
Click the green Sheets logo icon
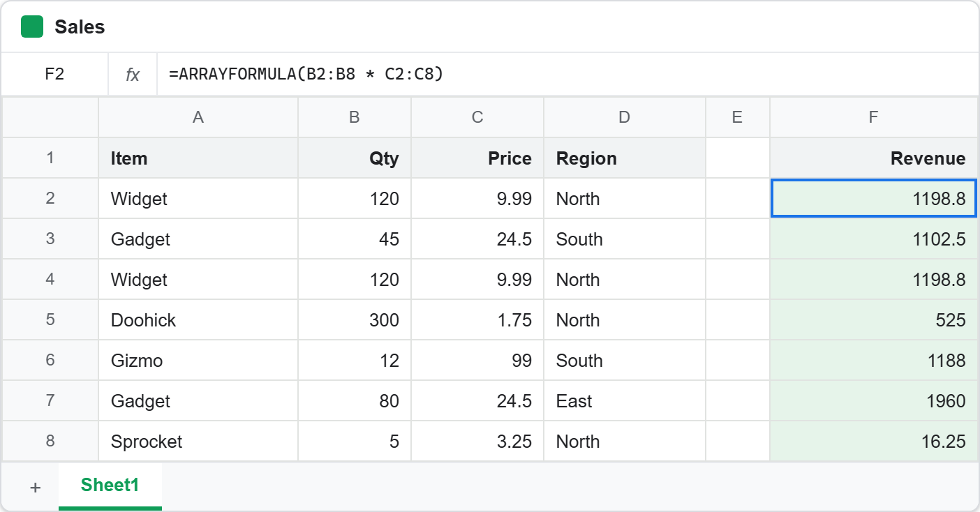click(x=32, y=27)
